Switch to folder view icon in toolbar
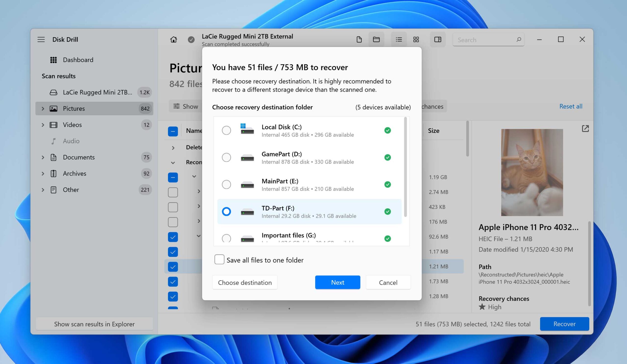627x364 pixels. coord(376,39)
